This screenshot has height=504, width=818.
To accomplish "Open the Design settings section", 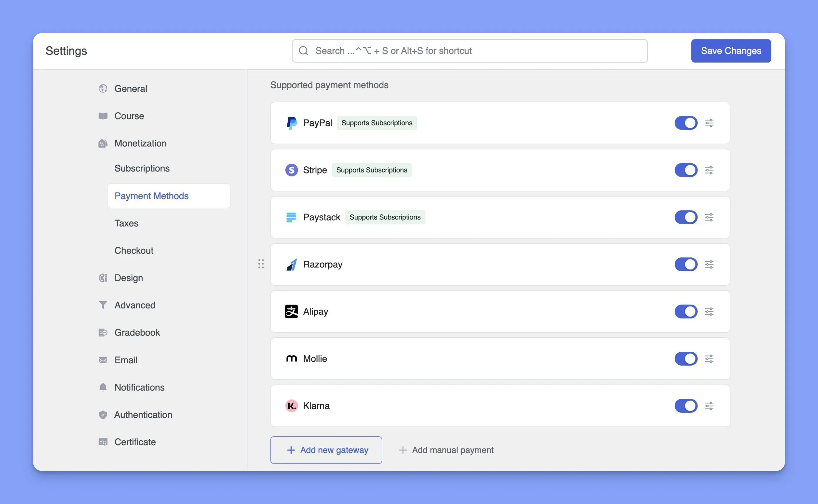I will tap(129, 278).
